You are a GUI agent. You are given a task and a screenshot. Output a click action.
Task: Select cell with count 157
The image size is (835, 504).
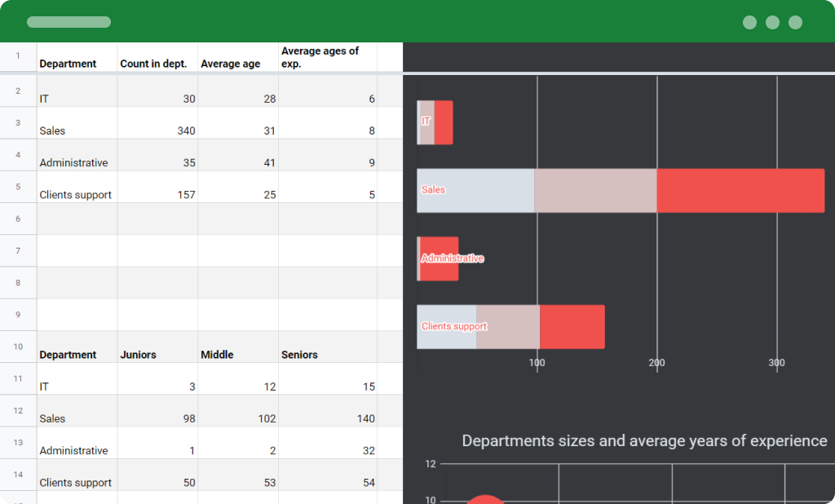click(x=157, y=187)
